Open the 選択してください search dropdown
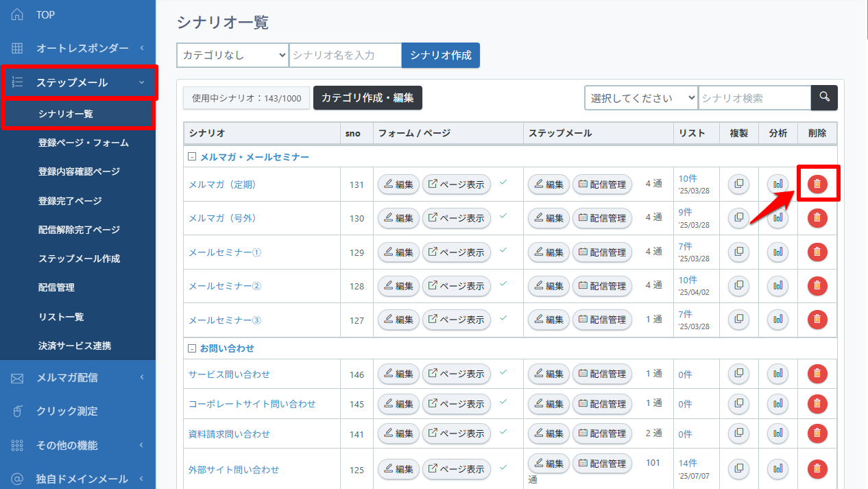The image size is (868, 489). tap(641, 98)
